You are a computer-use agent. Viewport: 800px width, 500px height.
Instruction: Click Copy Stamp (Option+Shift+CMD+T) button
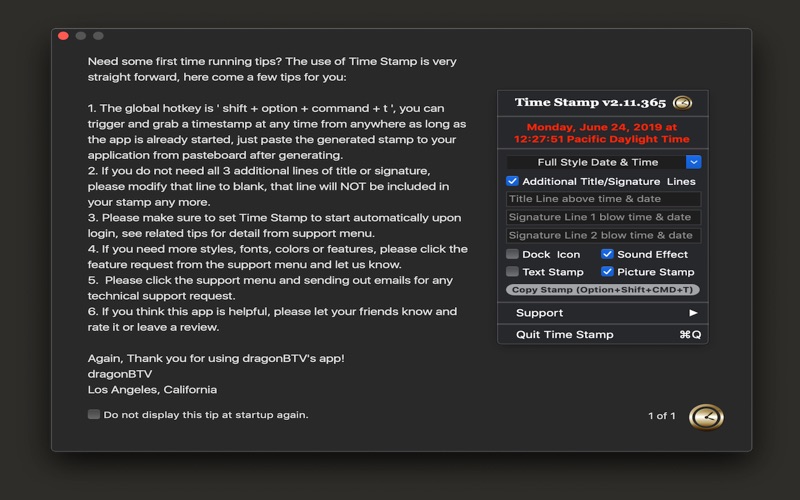click(x=603, y=290)
